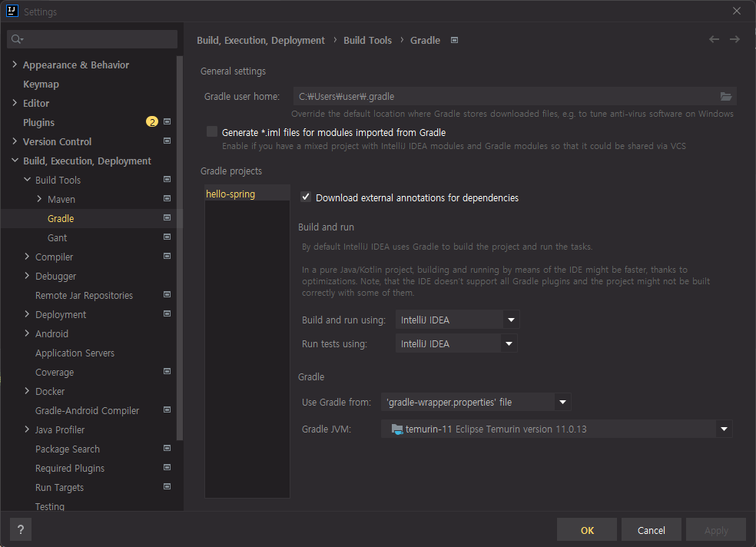This screenshot has height=547, width=756.
Task: Expand the Docker node
Action: tap(27, 391)
